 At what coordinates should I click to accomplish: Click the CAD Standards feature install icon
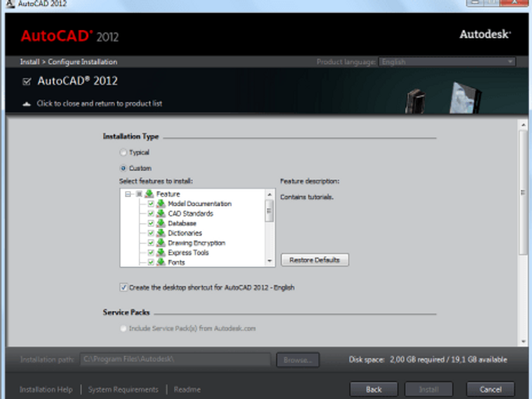(x=161, y=213)
